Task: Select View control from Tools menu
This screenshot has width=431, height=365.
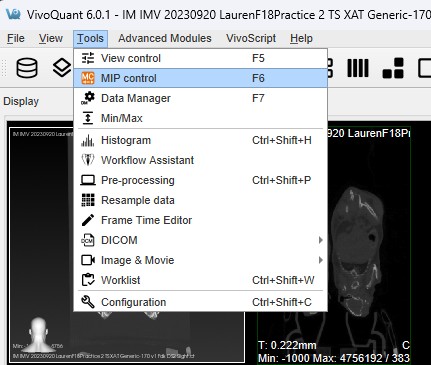Action: tap(200, 58)
